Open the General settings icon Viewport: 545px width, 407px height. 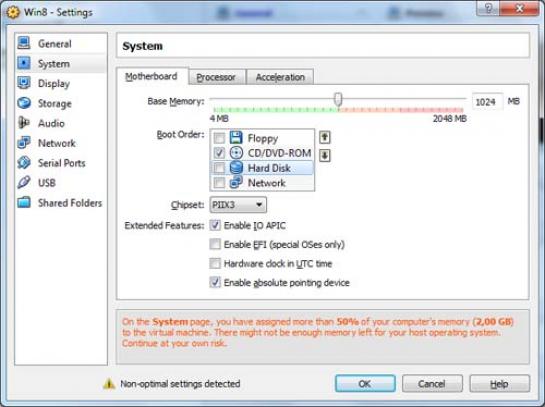[x=24, y=43]
